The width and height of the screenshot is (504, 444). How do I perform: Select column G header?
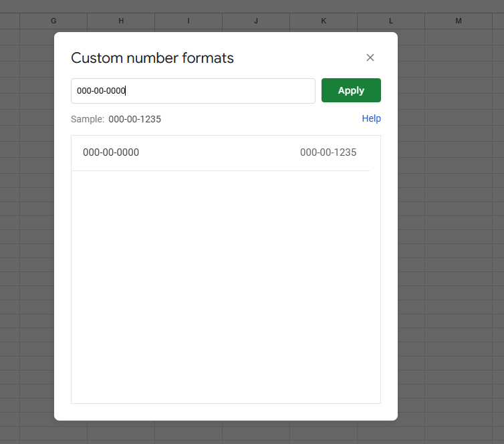point(53,21)
